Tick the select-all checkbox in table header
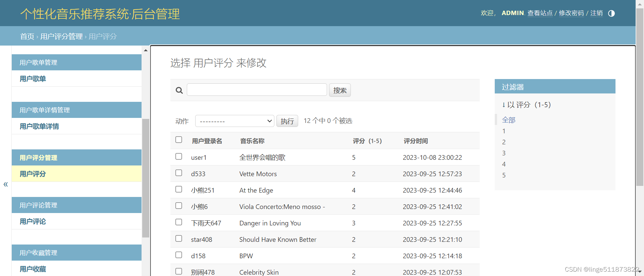644x276 pixels. pos(179,140)
